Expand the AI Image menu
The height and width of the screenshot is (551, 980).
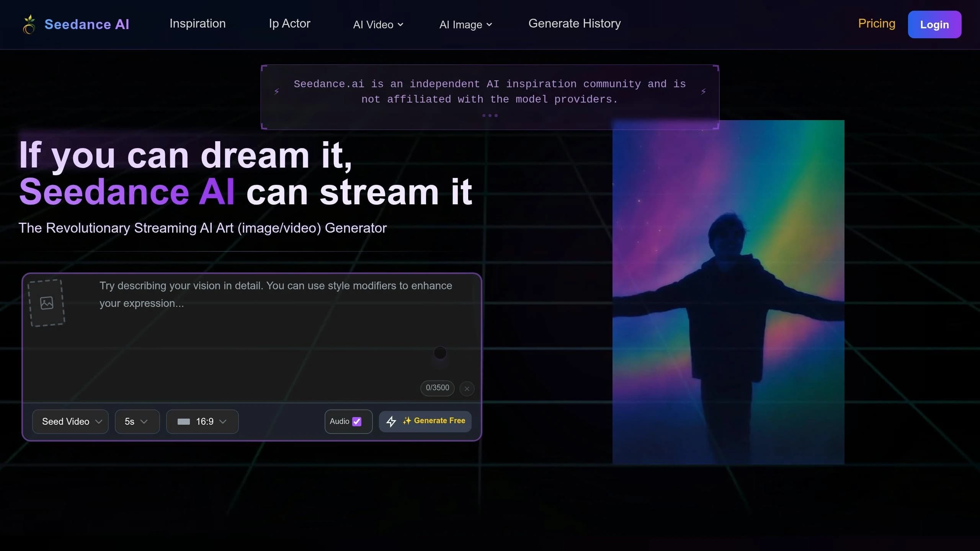click(465, 24)
